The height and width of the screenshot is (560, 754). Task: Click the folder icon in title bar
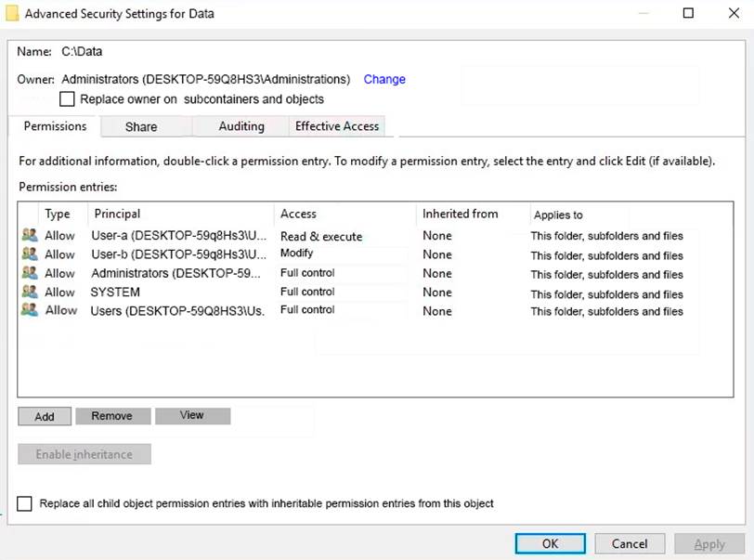12,14
